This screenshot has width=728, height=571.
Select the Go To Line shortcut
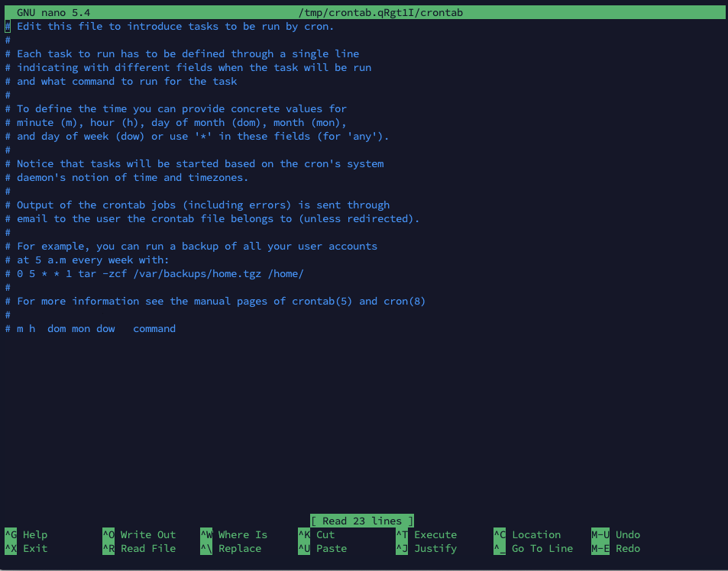coord(542,549)
